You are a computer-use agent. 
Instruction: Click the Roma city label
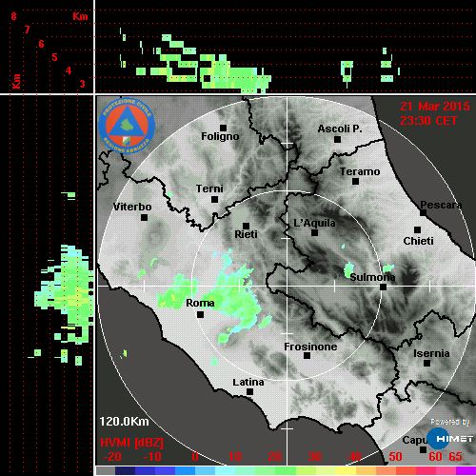(200, 303)
